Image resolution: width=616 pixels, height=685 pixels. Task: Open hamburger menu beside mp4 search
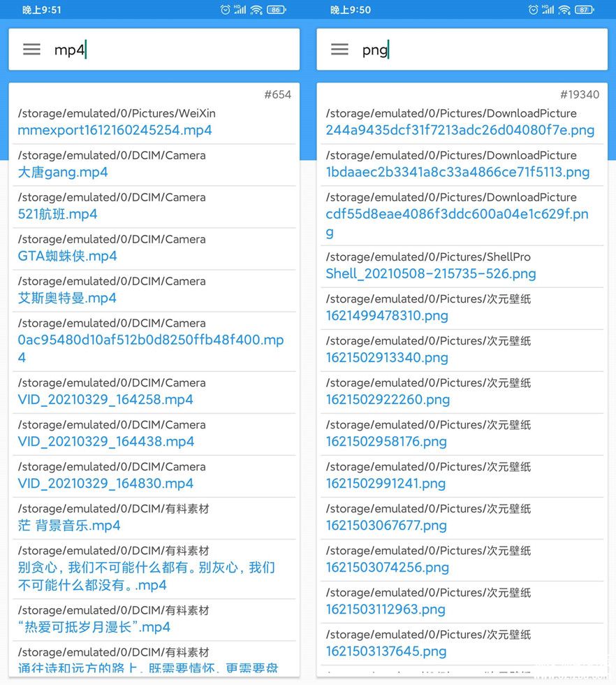coord(32,50)
